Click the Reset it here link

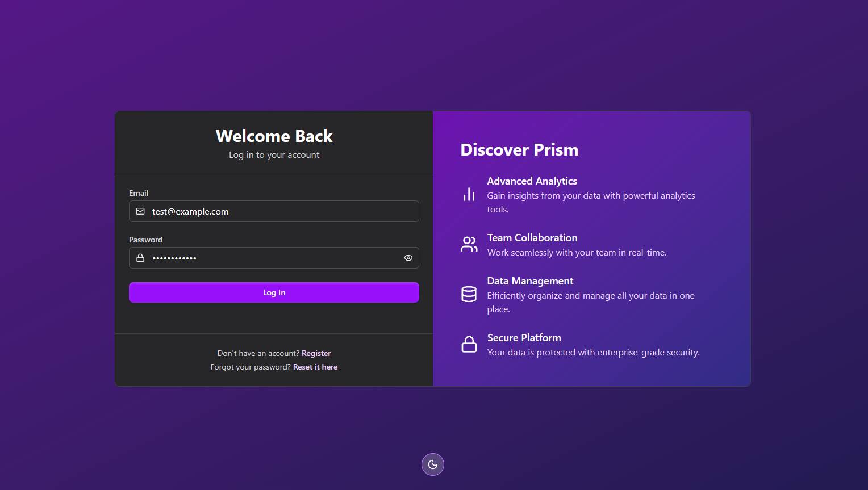(x=315, y=367)
